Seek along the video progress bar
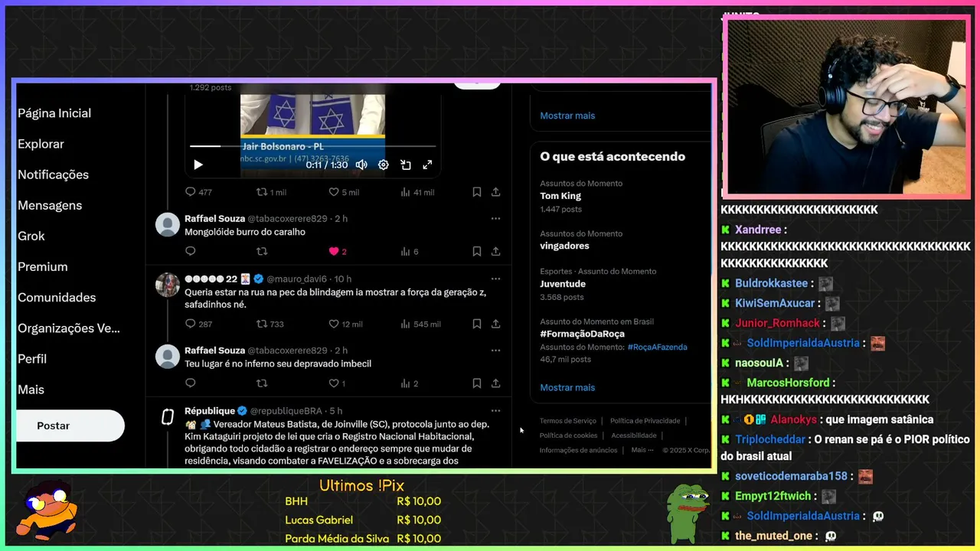The image size is (980, 551). (x=312, y=145)
